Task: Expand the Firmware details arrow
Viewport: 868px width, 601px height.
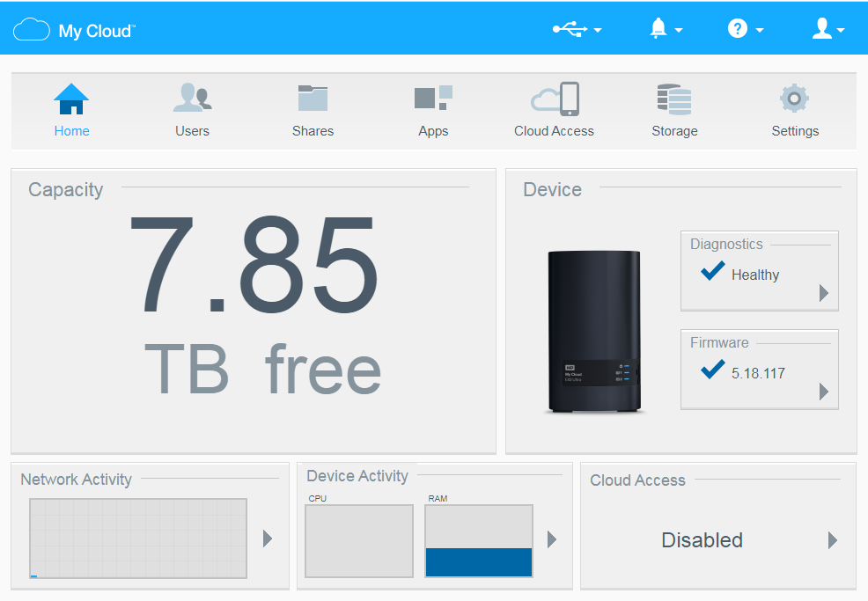Action: coord(824,392)
